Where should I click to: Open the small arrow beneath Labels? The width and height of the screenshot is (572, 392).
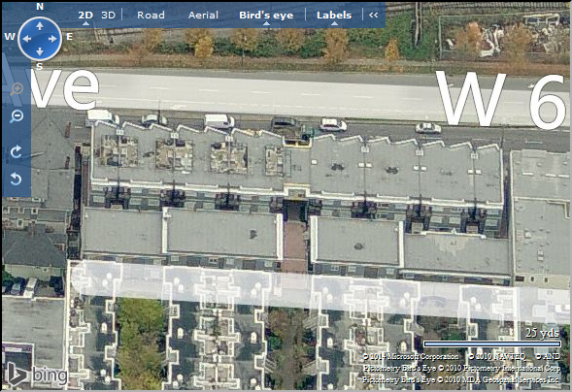(334, 23)
